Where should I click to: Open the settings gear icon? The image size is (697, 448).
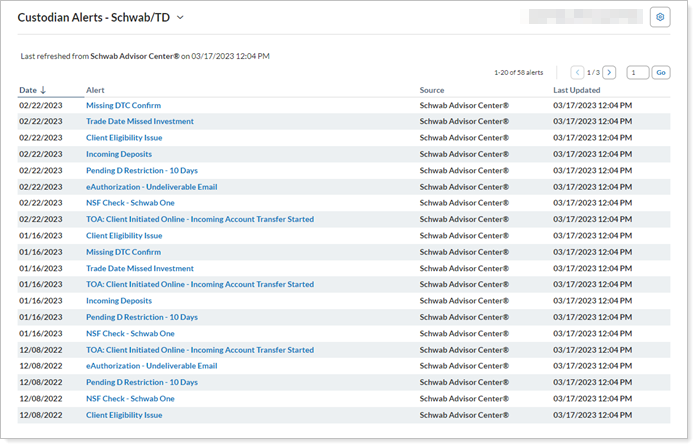pyautogui.click(x=659, y=17)
